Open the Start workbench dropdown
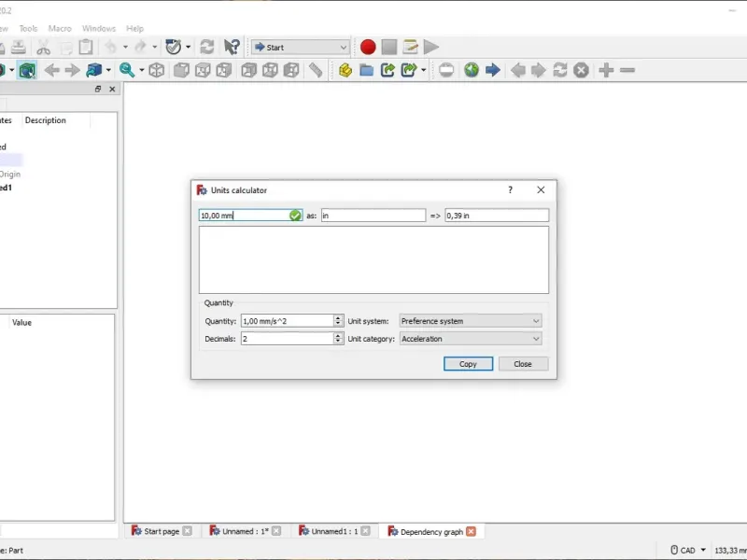Viewport: 747px width, 560px height. pyautogui.click(x=301, y=48)
